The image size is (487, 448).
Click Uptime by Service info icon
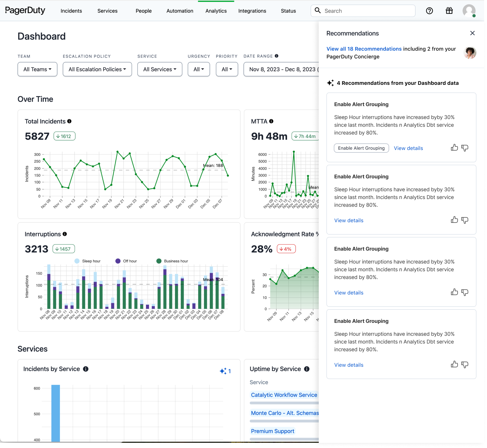(307, 369)
